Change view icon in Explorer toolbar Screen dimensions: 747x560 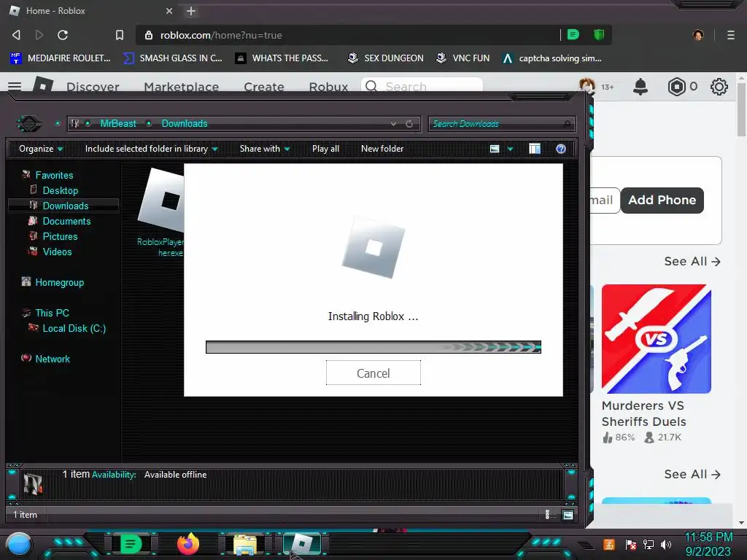495,149
